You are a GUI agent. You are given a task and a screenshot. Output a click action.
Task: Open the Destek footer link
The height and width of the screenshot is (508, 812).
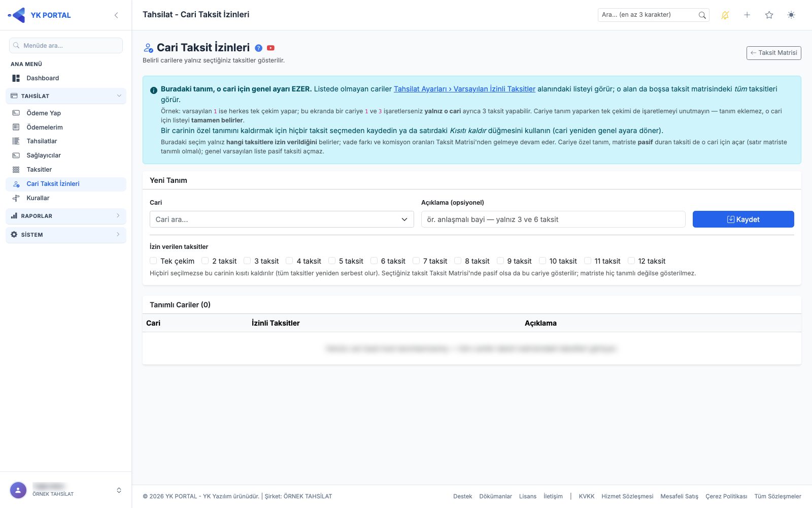point(462,496)
